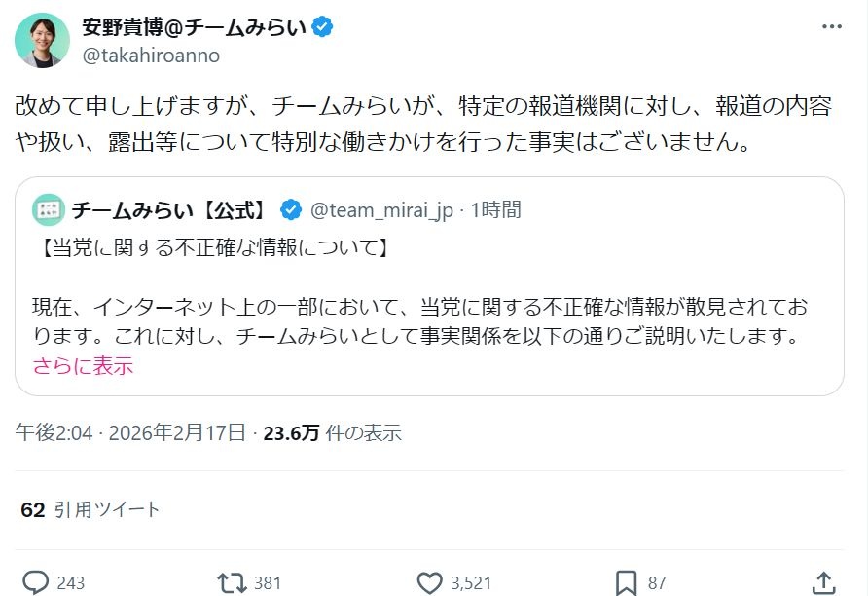Click verified badge on quoted チームみらい【公式】
868x596 pixels.
click(x=290, y=209)
